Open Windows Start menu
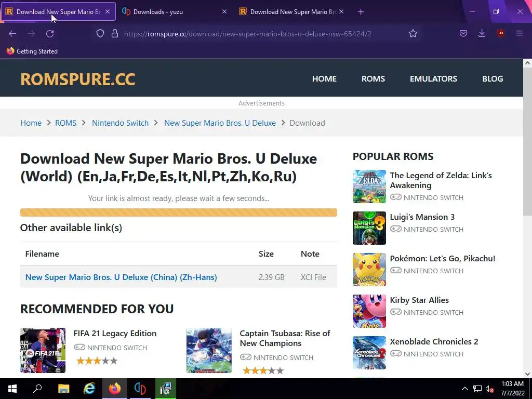This screenshot has width=532, height=399. coord(12,389)
